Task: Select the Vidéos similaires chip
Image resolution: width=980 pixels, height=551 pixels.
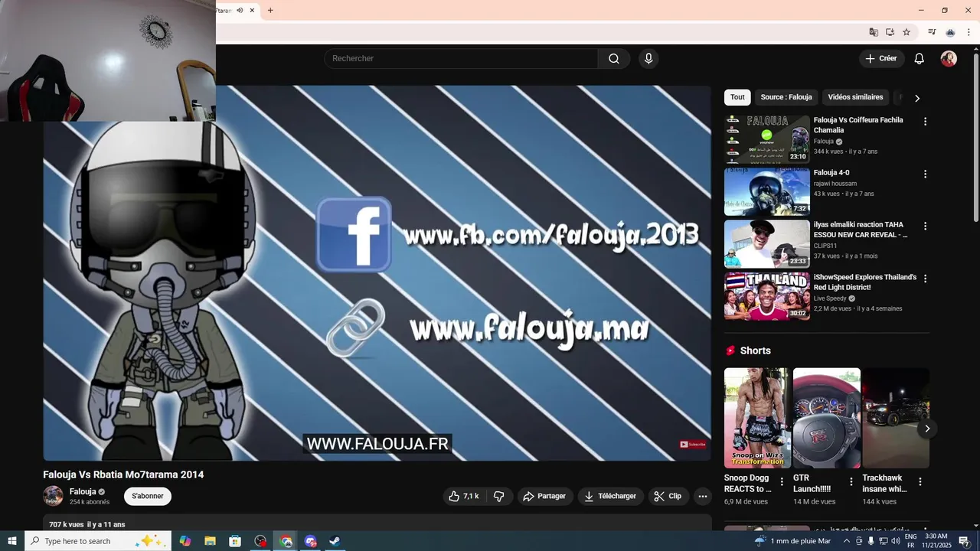Action: point(855,97)
